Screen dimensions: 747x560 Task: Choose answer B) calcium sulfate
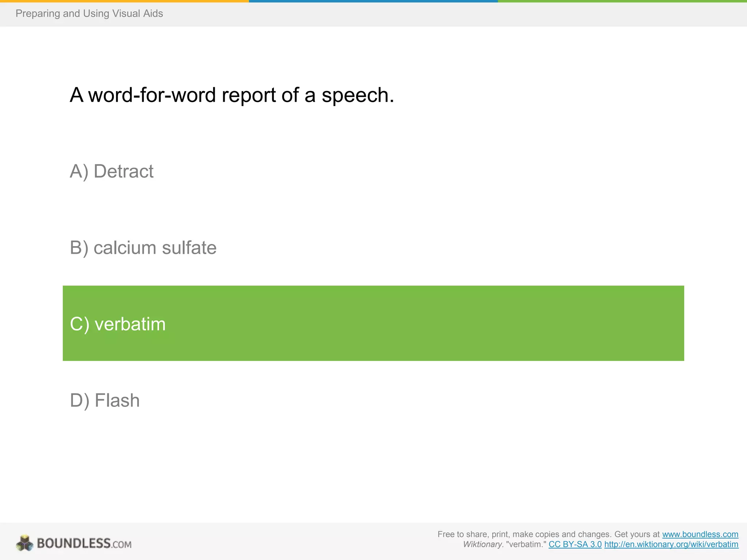(x=143, y=248)
